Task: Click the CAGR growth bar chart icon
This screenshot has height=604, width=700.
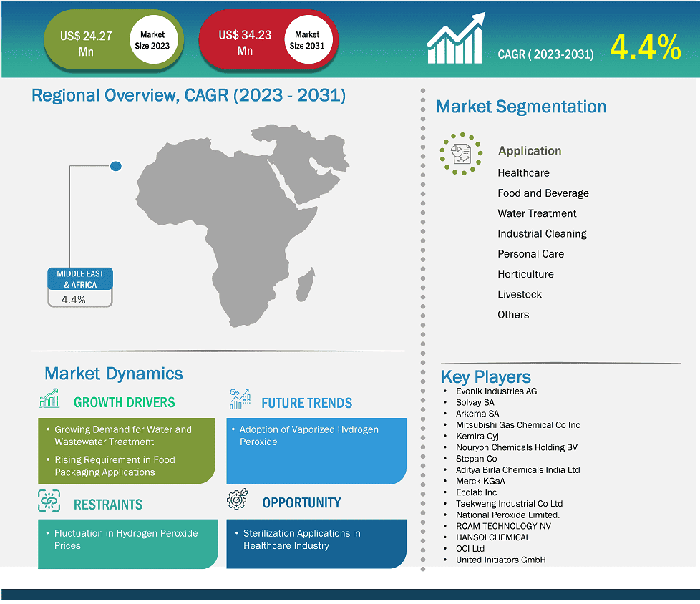Action: point(456,39)
